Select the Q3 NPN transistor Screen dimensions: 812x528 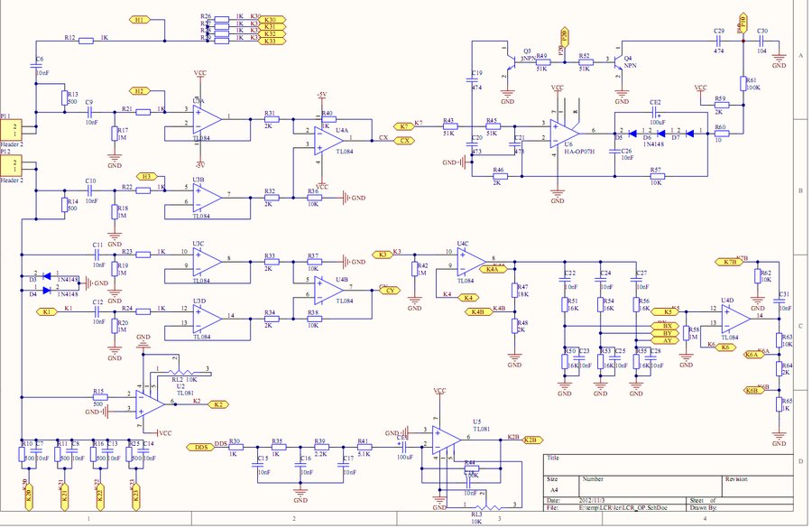click(x=511, y=60)
